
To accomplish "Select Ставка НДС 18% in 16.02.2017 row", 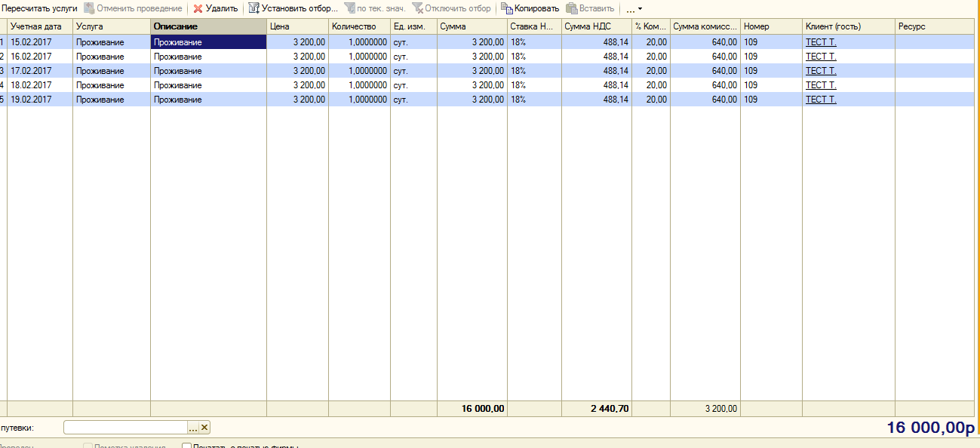I will 534,57.
